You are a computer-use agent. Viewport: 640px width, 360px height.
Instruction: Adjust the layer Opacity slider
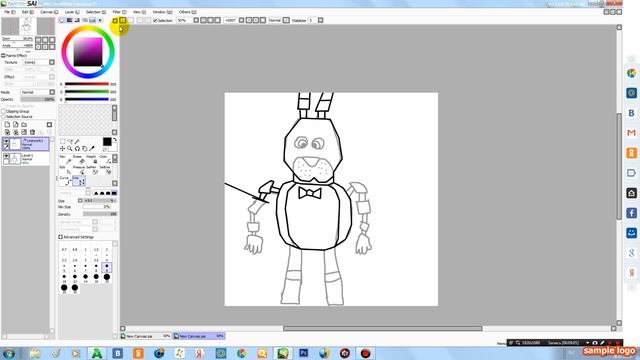38,99
